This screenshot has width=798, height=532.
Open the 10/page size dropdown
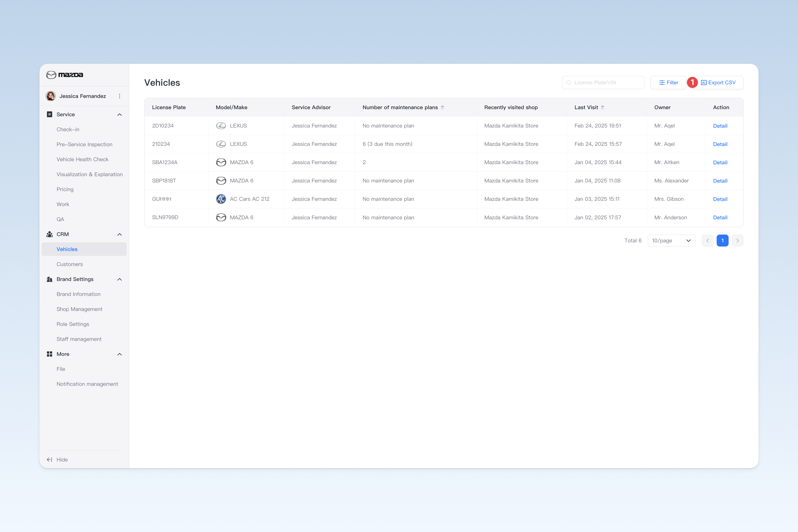[x=671, y=241]
